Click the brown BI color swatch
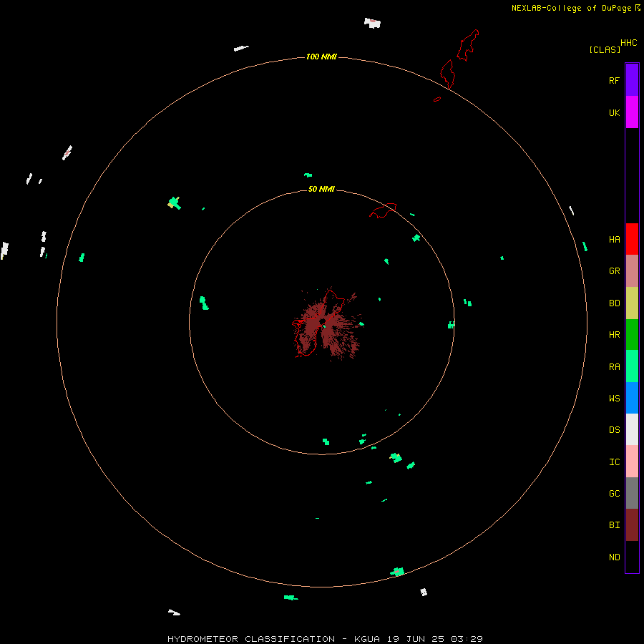 click(x=632, y=525)
